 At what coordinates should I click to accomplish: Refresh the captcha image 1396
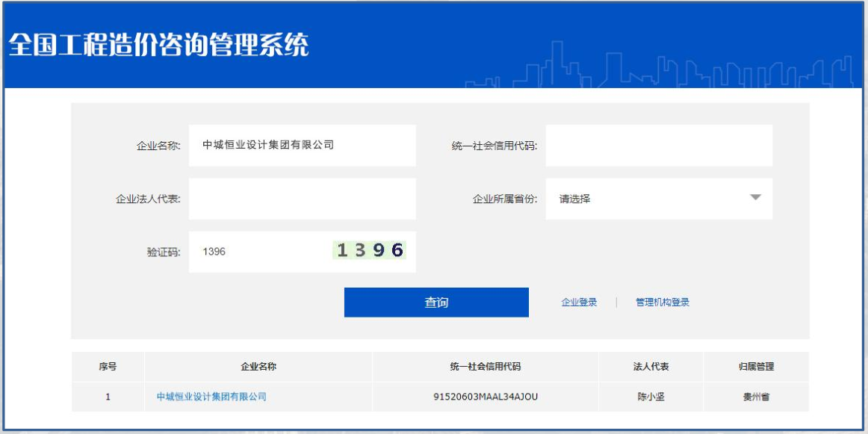tap(369, 250)
